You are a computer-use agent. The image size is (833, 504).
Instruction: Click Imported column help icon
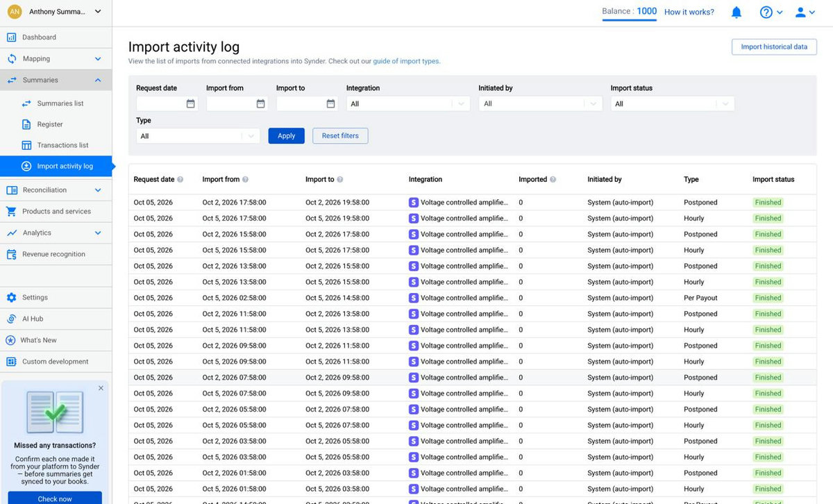[x=553, y=180]
